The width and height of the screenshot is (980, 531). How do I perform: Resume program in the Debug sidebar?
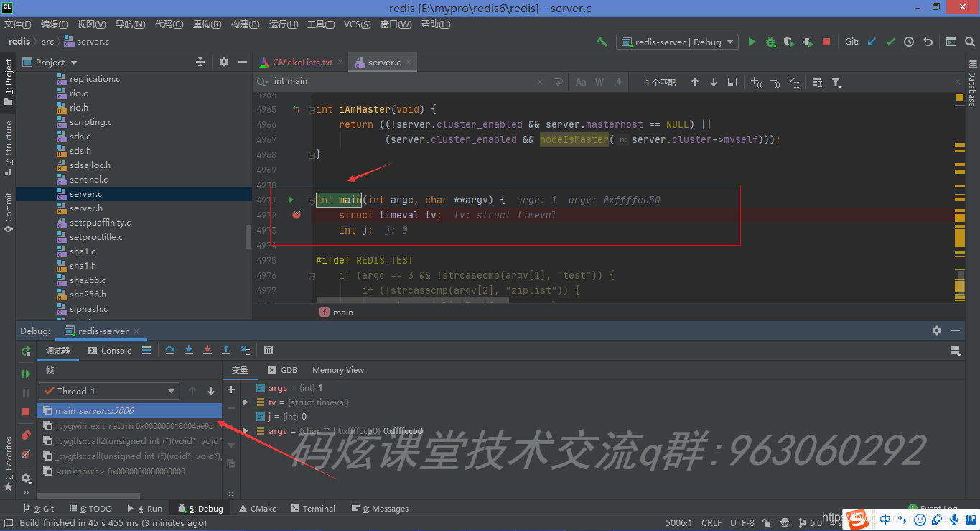26,374
